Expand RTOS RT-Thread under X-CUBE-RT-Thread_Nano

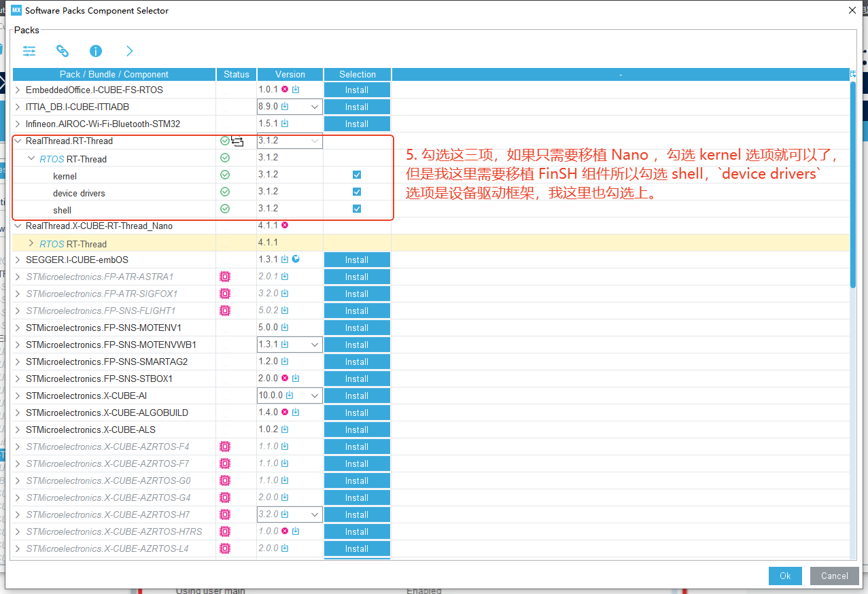click(x=31, y=243)
